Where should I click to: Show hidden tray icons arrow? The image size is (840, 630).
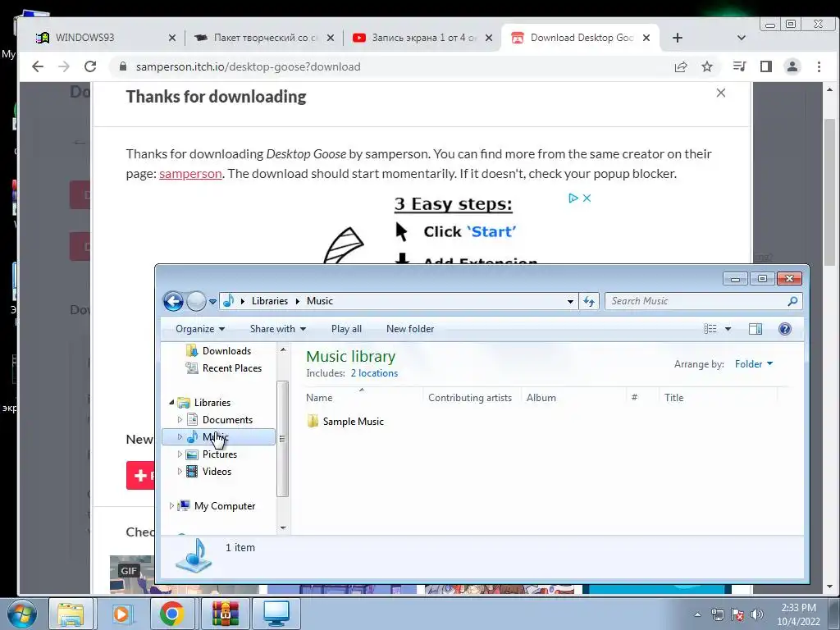coord(697,614)
